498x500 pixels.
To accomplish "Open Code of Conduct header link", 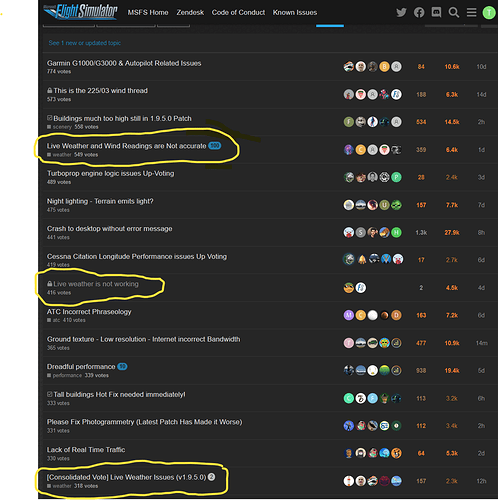I will (x=238, y=13).
